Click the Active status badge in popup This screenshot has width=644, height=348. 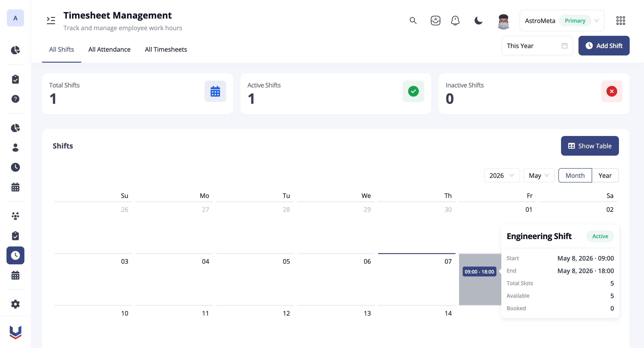pyautogui.click(x=600, y=236)
